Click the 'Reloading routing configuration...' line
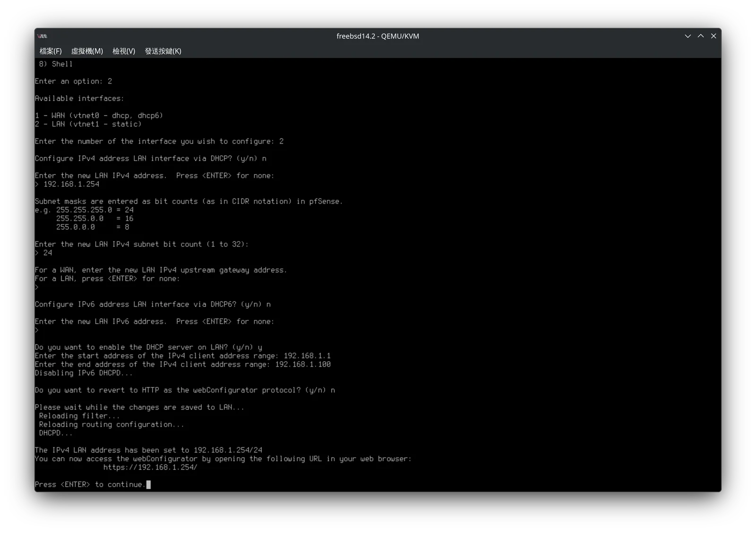 coord(112,424)
